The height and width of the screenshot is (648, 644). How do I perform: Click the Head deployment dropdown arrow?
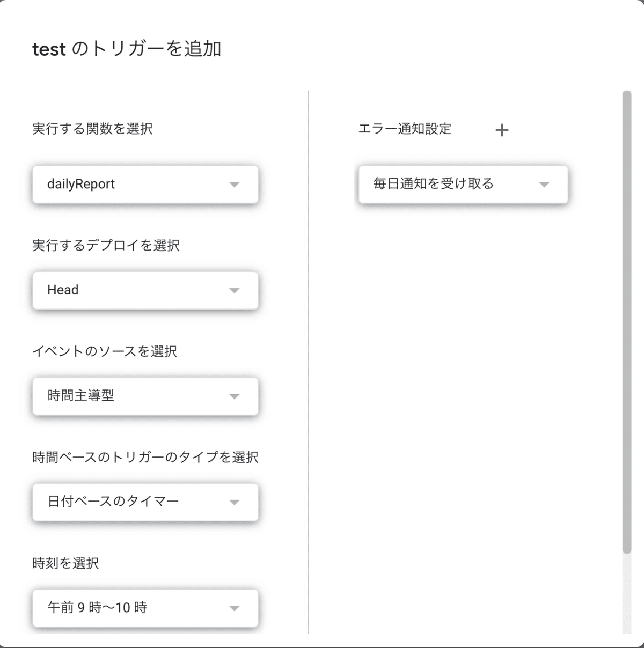coord(235,290)
